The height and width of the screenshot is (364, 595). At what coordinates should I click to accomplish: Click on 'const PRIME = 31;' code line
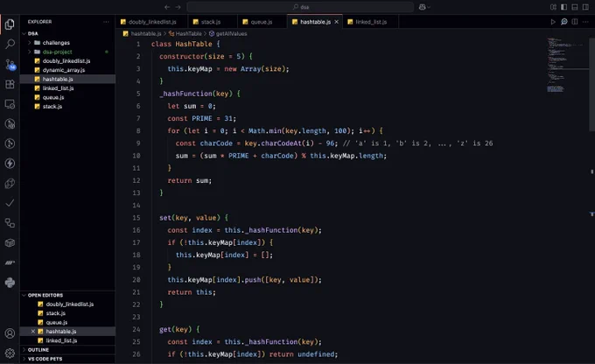click(x=201, y=118)
